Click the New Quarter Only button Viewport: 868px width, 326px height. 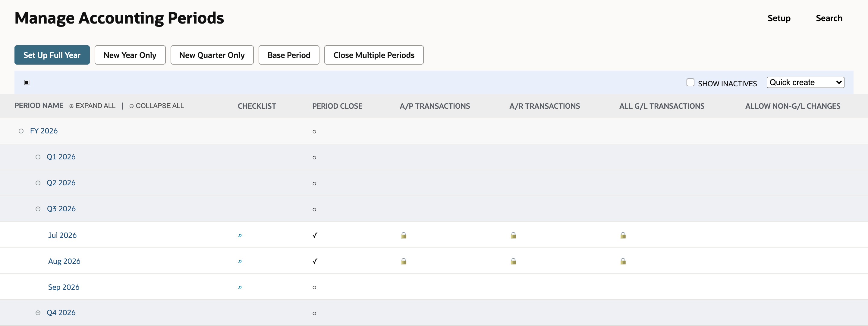(212, 55)
